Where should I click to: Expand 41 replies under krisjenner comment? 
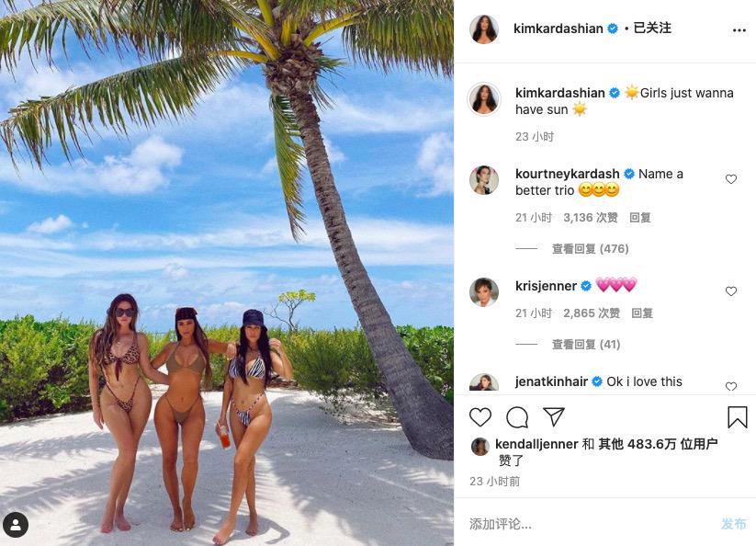tap(586, 345)
